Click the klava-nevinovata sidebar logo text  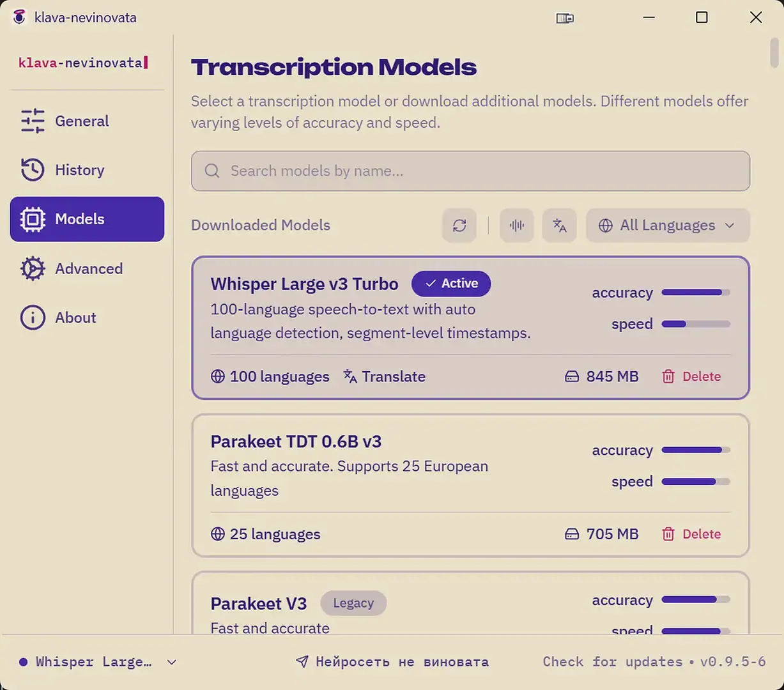pyautogui.click(x=83, y=63)
